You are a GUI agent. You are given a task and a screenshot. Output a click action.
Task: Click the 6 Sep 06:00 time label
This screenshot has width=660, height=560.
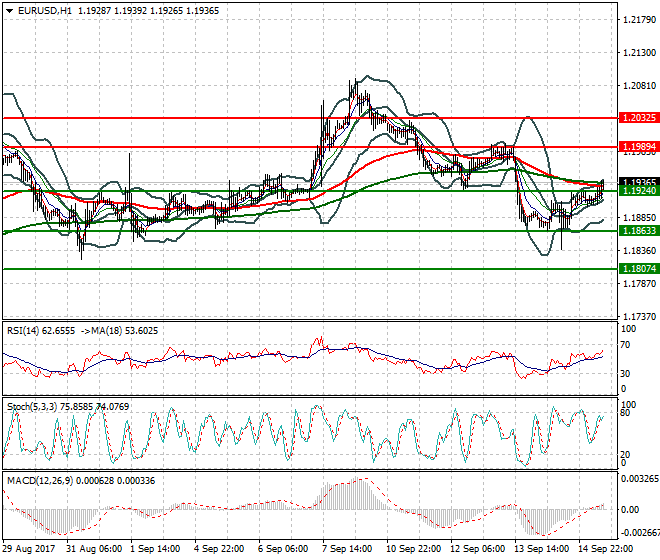coord(283,549)
